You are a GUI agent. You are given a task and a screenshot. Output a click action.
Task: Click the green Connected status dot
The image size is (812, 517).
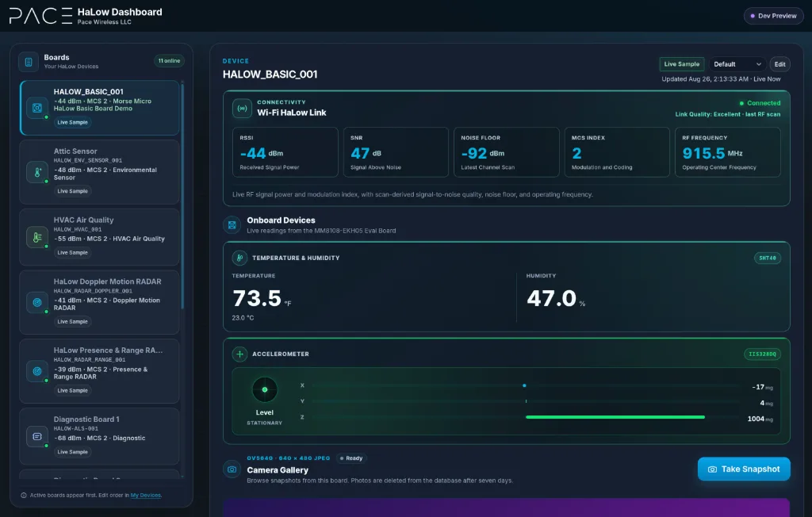[741, 103]
